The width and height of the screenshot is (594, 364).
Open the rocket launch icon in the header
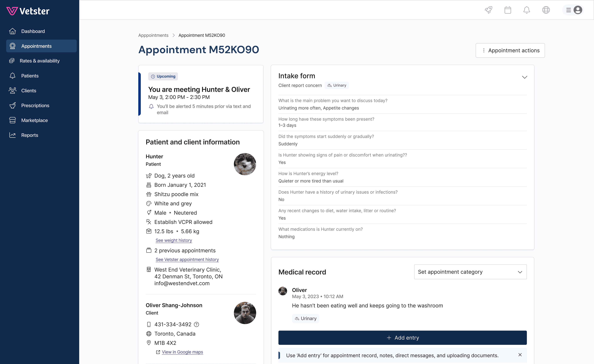(x=488, y=10)
